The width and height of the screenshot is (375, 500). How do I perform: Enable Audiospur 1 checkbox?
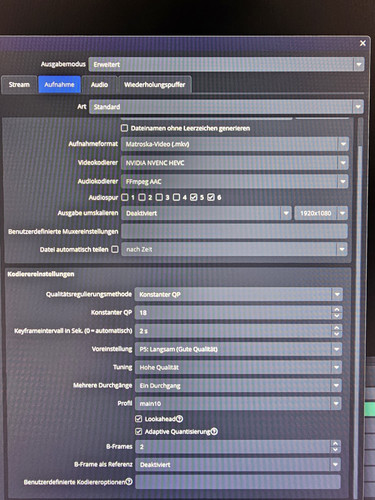[x=125, y=197]
